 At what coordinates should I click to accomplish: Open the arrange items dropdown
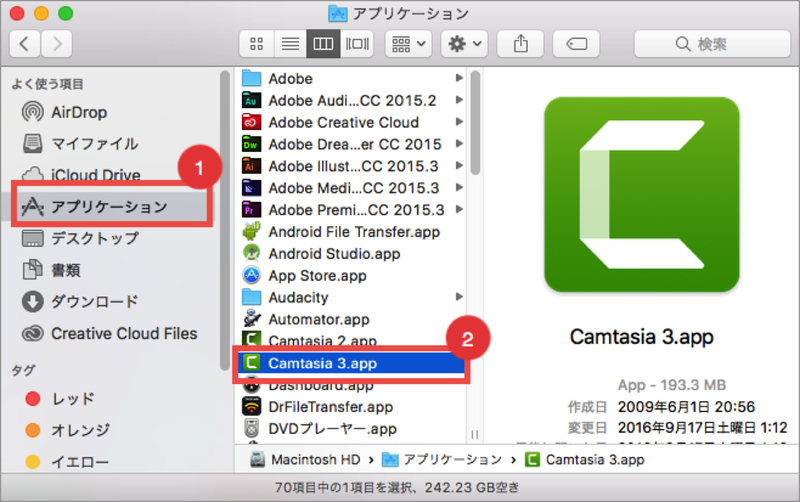(x=409, y=44)
